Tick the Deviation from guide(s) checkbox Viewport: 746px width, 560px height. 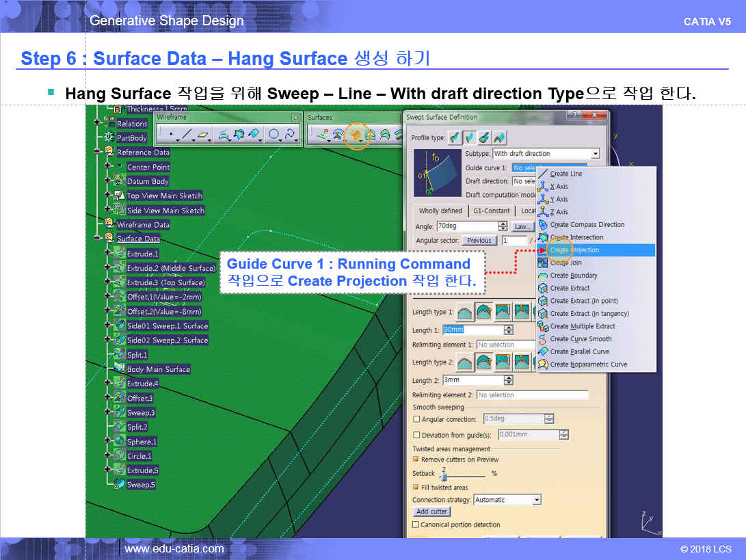(x=416, y=435)
